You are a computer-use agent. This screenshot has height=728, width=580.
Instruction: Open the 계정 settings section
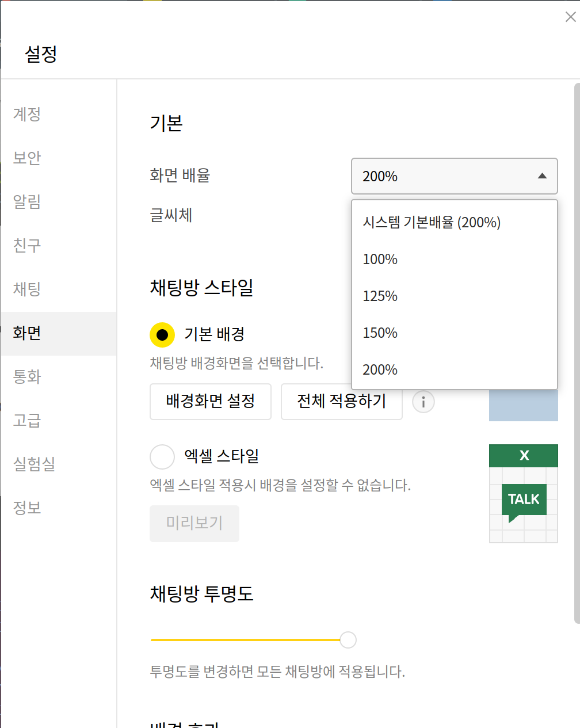pos(26,115)
